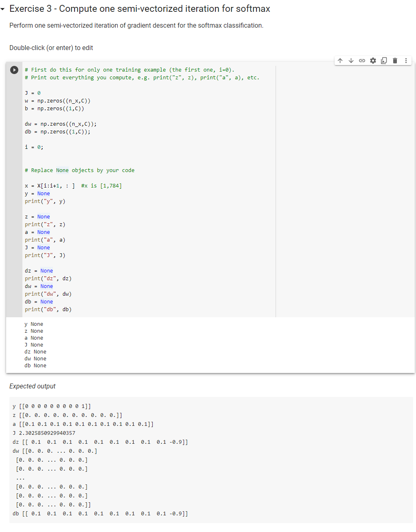Expand the three-dot overflow menu

coord(406,60)
